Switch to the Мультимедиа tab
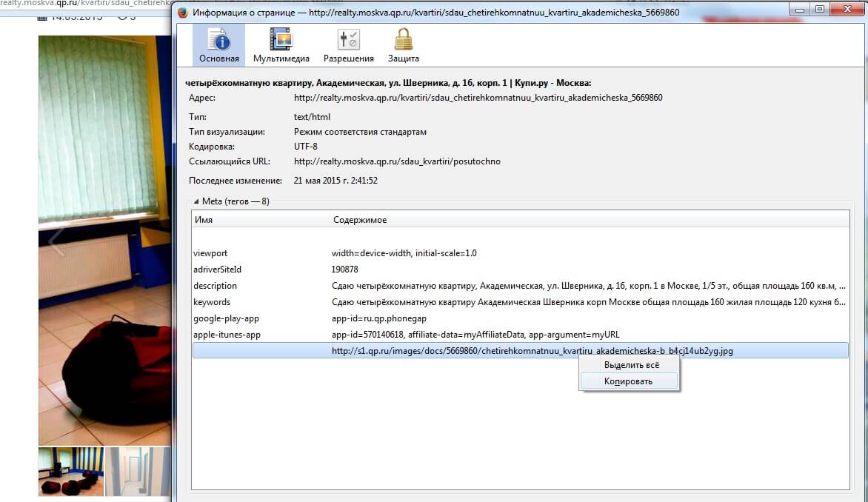 (281, 45)
